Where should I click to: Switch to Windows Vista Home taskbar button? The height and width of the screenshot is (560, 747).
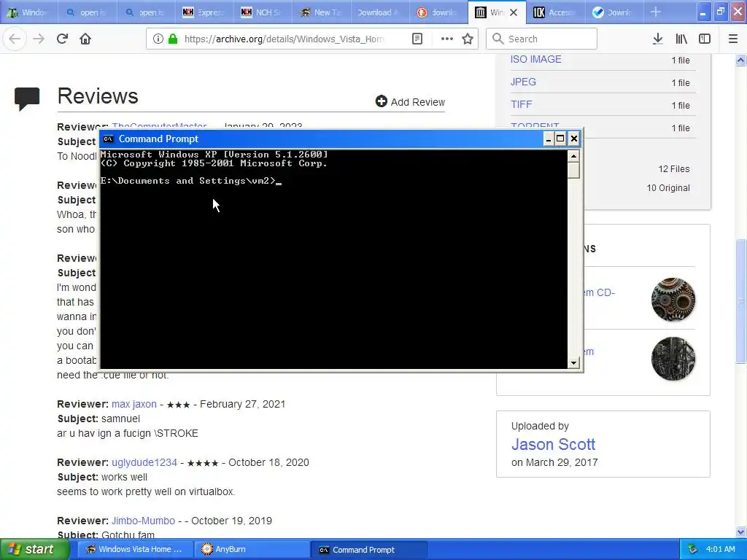[x=135, y=549]
